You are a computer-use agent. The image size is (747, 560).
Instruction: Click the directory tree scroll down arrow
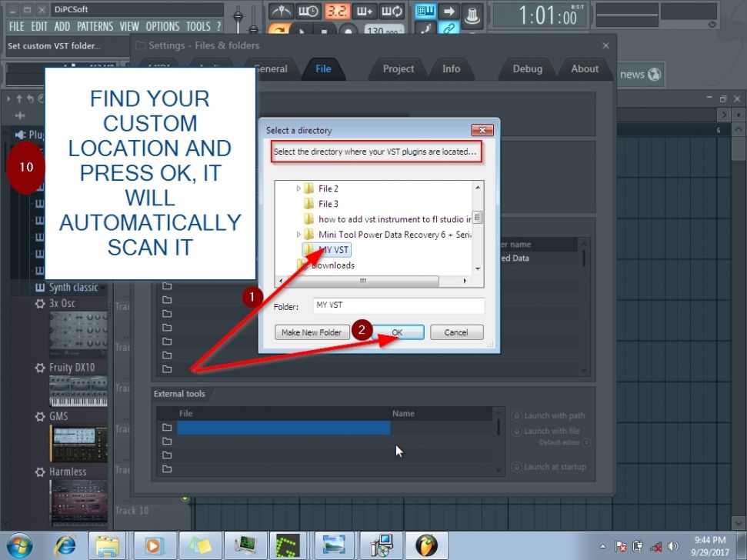point(478,269)
